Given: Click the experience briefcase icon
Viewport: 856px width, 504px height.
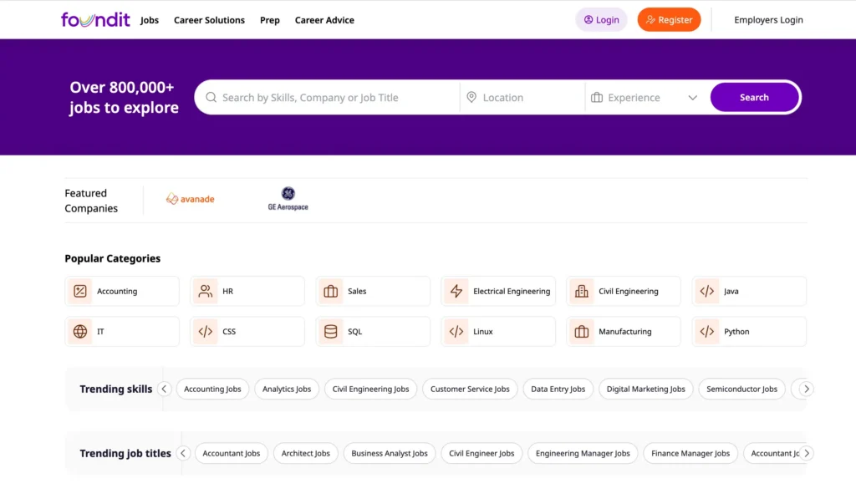Looking at the screenshot, I should point(597,97).
